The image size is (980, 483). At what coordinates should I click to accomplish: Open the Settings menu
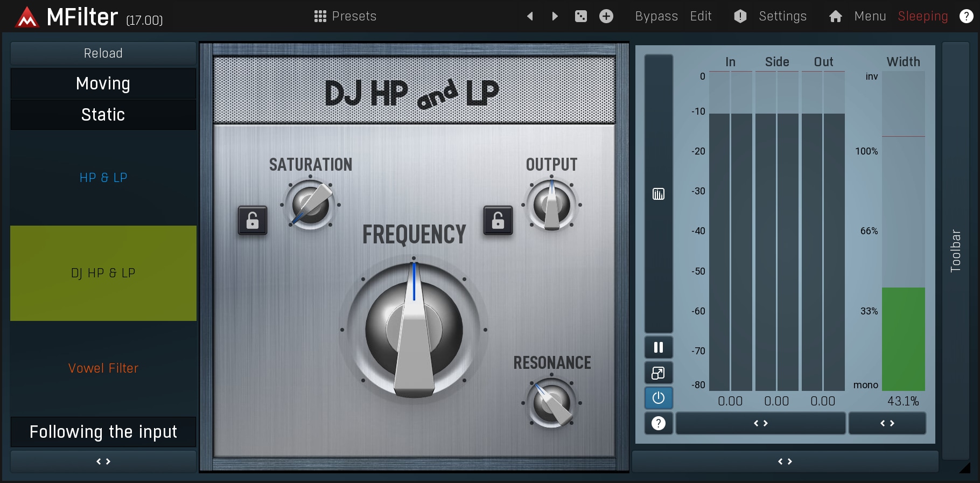pyautogui.click(x=782, y=16)
